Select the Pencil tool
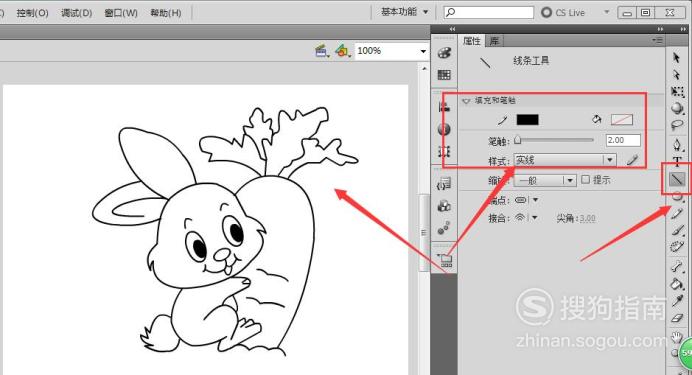Viewport: 692px width, 375px height. [x=677, y=214]
